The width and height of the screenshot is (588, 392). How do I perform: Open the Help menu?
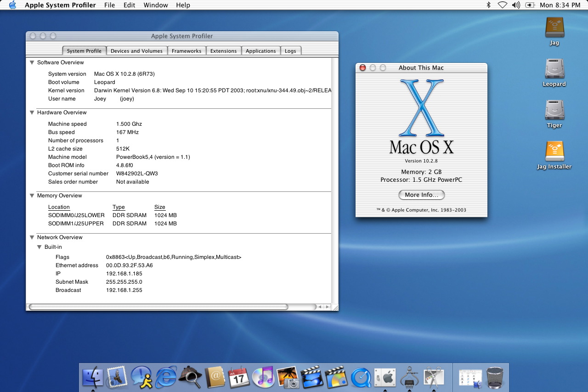click(183, 5)
